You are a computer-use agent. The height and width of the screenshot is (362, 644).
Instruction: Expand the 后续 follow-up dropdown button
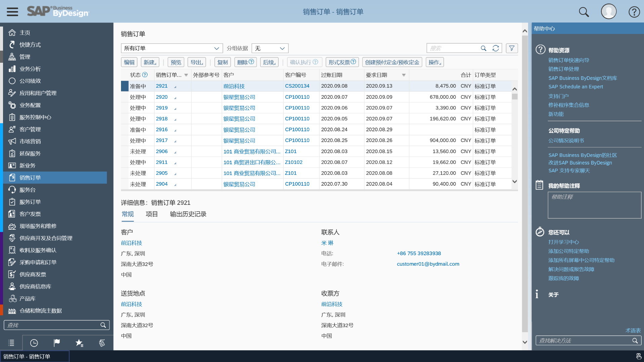tap(269, 62)
